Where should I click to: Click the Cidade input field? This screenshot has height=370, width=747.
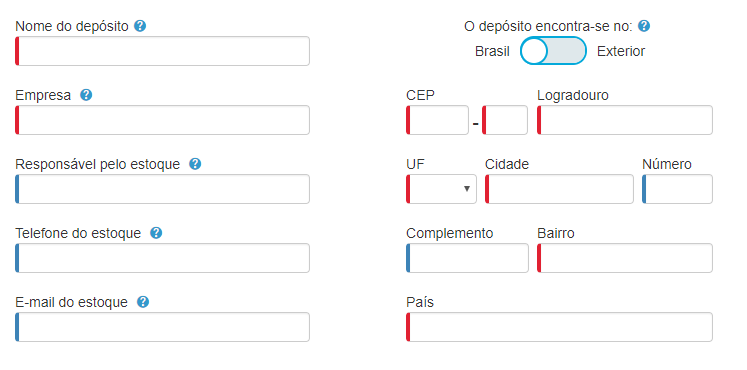pos(559,189)
